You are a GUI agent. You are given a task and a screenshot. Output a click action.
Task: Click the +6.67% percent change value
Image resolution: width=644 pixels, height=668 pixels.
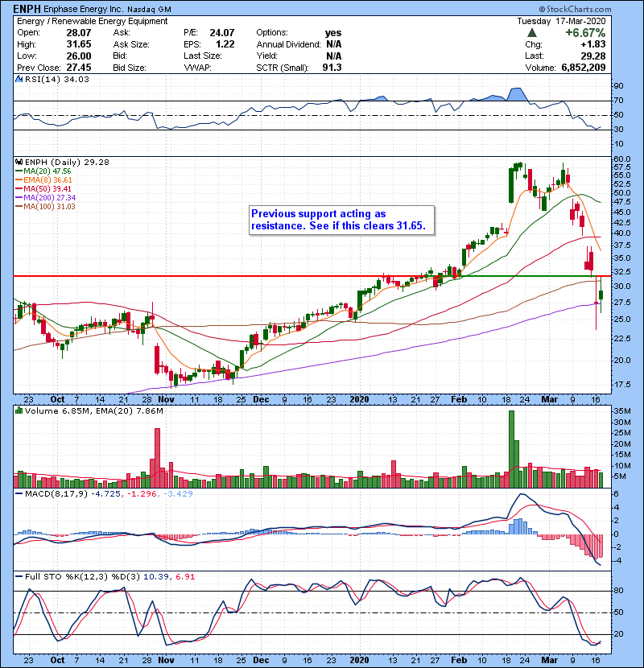click(x=585, y=33)
